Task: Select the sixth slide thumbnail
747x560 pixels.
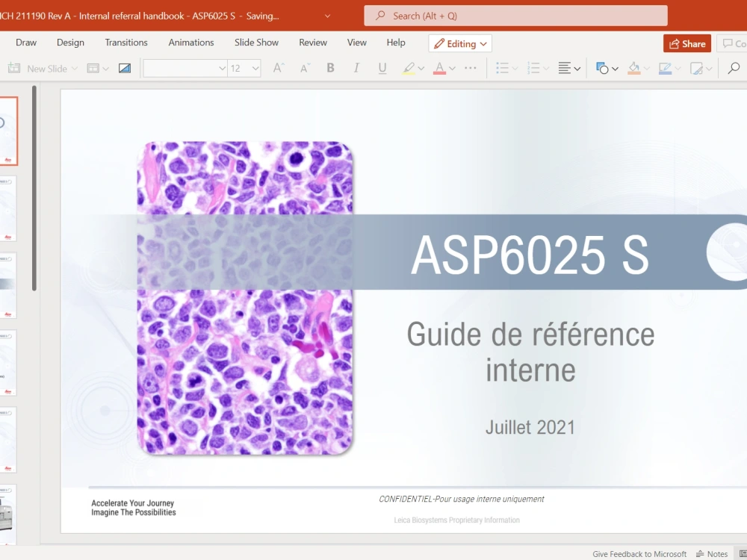Action: (x=8, y=514)
